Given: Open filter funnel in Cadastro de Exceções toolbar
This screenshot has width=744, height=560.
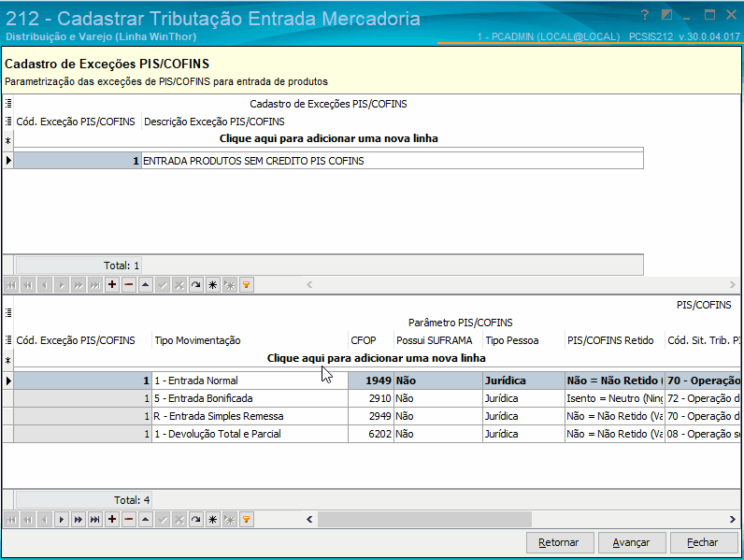Looking at the screenshot, I should (246, 285).
